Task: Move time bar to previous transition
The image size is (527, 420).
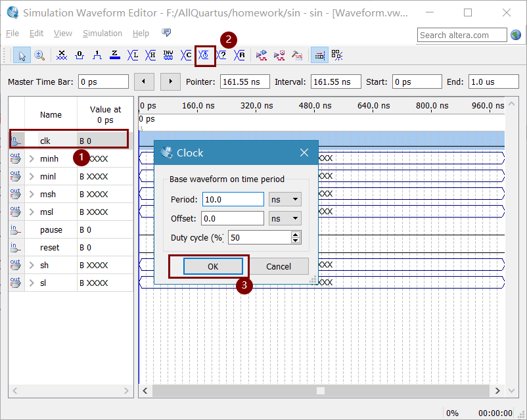Action: click(x=144, y=82)
